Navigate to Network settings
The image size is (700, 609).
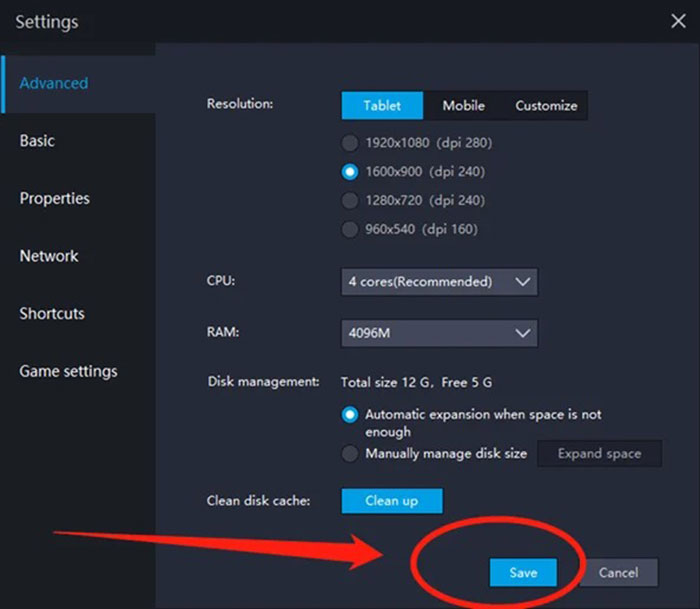tap(49, 256)
